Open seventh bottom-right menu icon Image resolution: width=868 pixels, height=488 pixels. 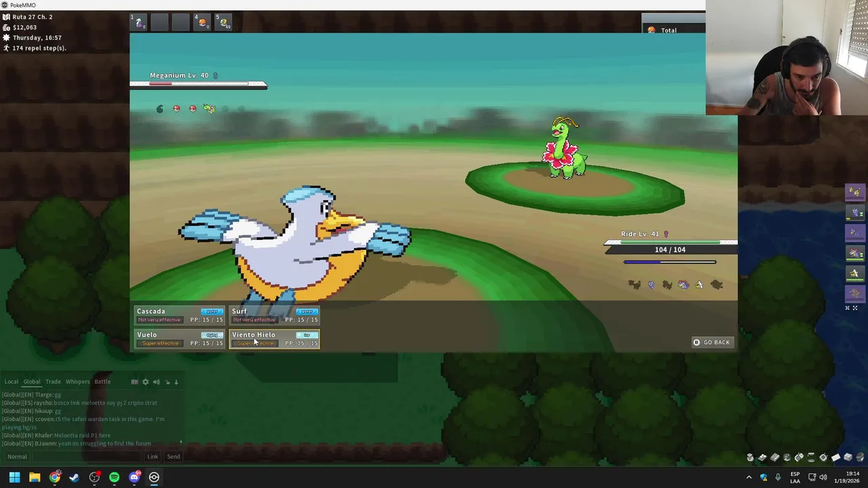coord(824,457)
